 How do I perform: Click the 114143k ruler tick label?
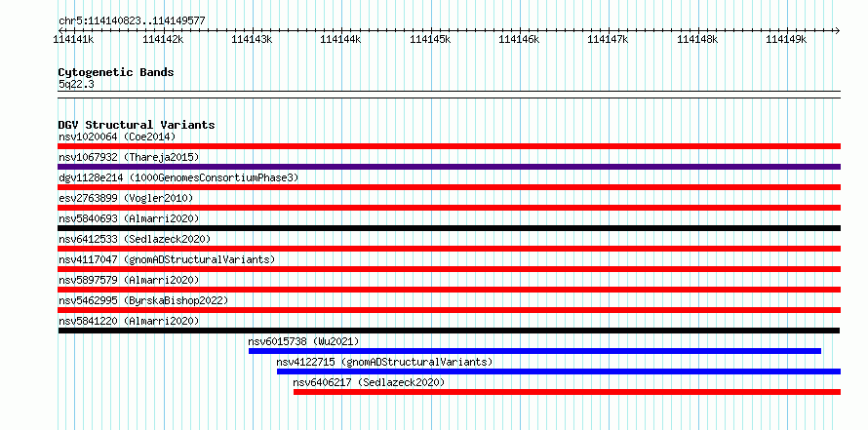point(252,39)
